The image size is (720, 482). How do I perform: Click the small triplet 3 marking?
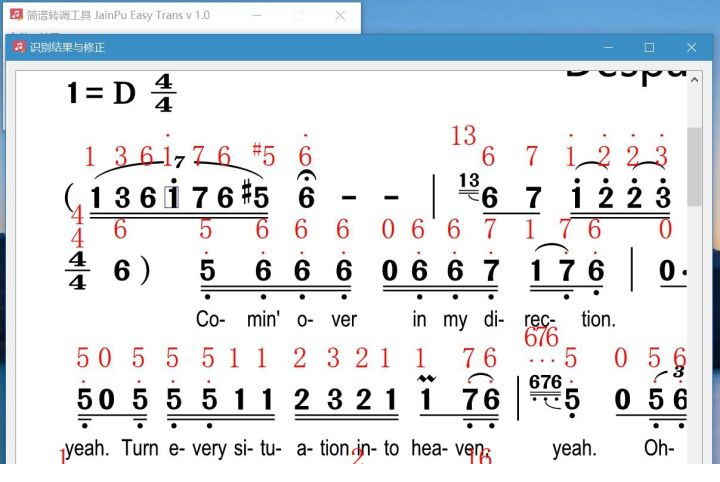point(679,372)
